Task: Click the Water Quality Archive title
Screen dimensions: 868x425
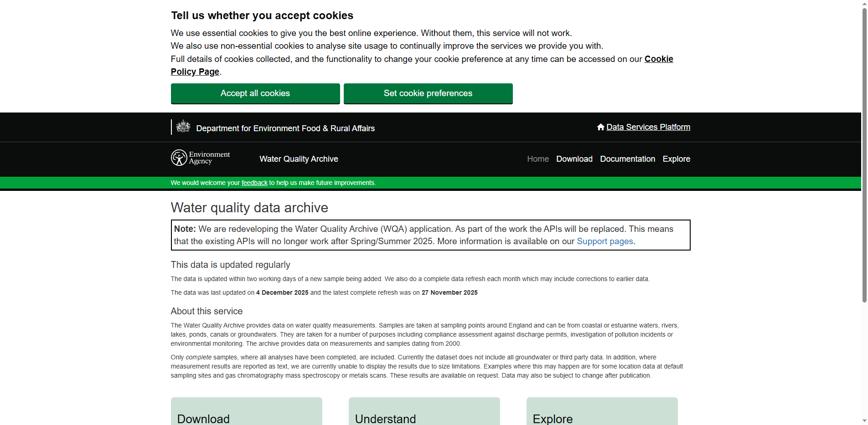Action: pos(299,159)
